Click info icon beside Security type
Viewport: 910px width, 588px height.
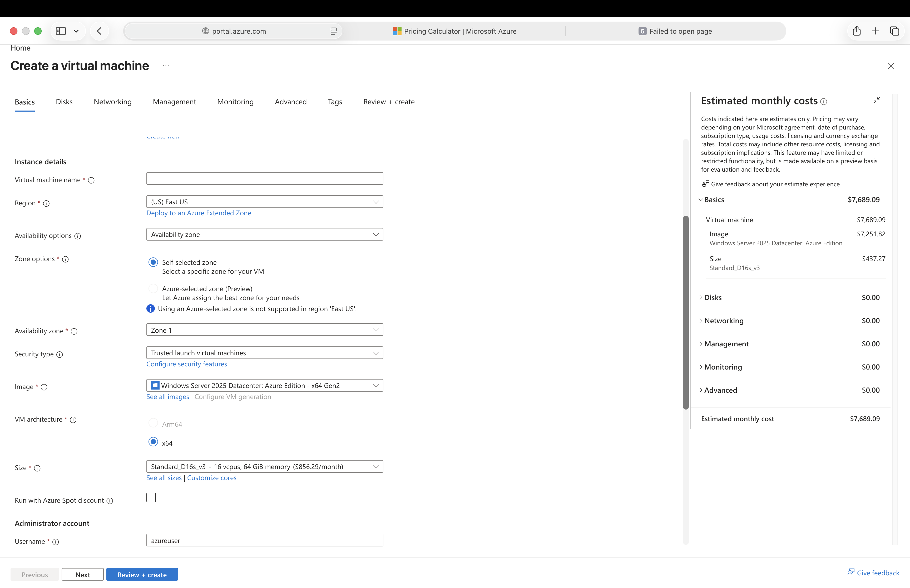[x=60, y=354]
